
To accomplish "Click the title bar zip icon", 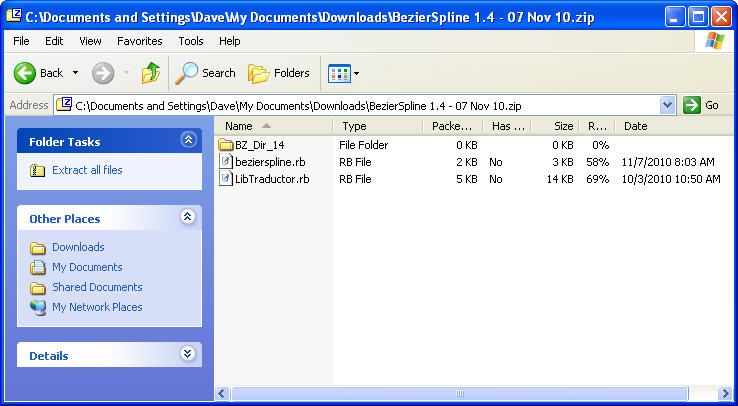I will click(x=14, y=16).
